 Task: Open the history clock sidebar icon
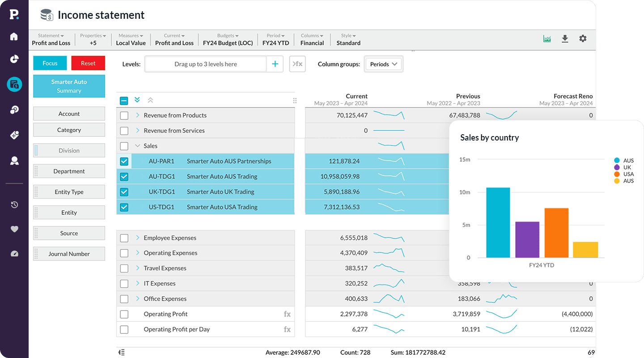[x=14, y=205]
